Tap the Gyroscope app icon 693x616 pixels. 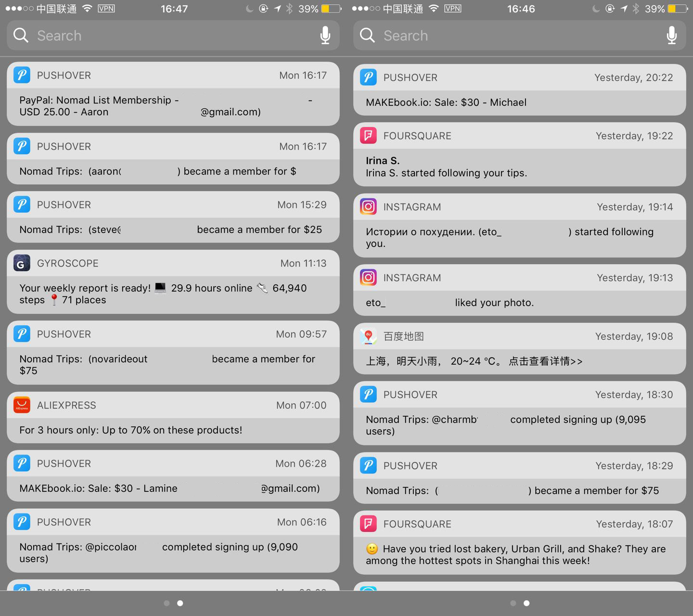coord(22,263)
